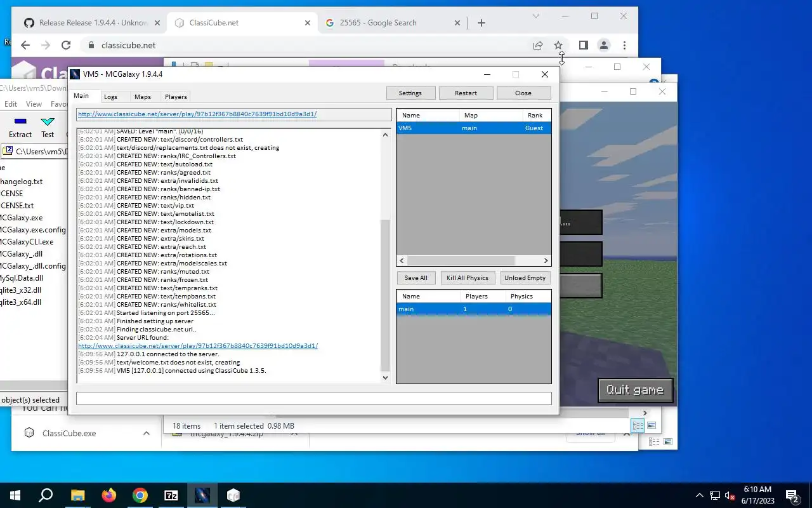
Task: Select the Main tab in MCGalaxy
Action: coord(81,96)
